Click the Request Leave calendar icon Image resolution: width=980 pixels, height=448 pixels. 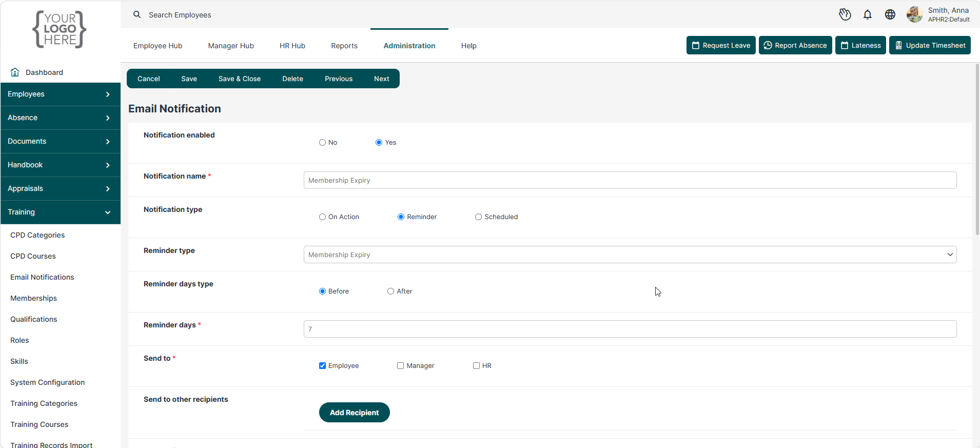coord(696,45)
